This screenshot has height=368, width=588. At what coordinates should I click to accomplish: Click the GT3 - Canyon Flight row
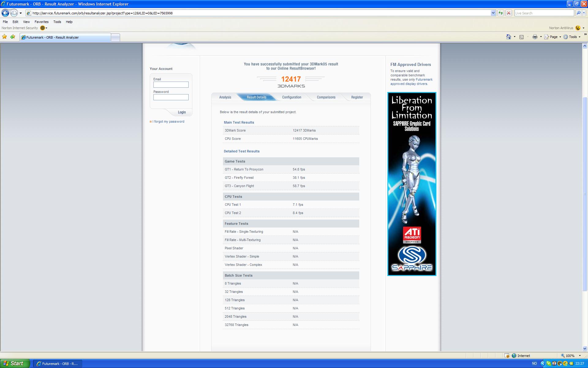[291, 186]
